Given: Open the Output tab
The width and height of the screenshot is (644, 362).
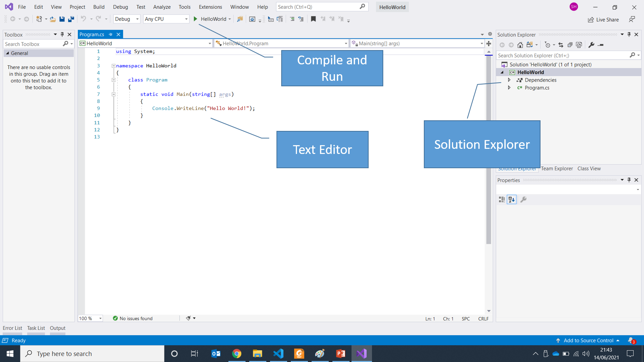Looking at the screenshot, I should tap(57, 328).
